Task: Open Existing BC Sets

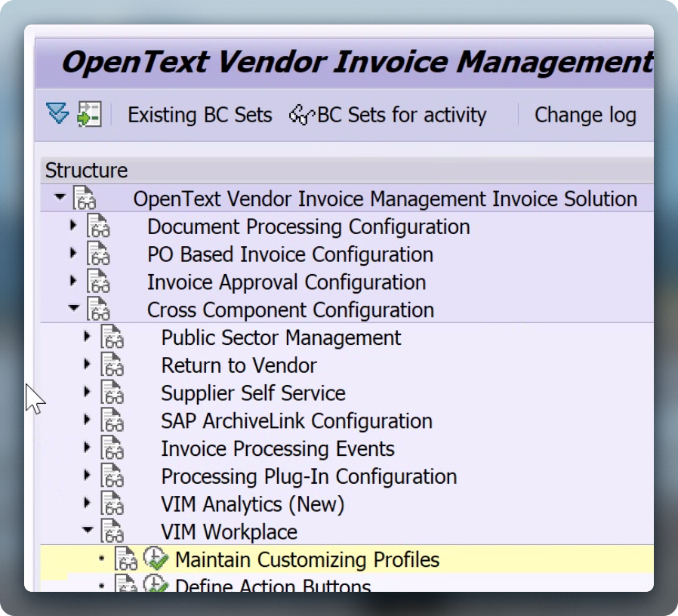Action: 200,115
